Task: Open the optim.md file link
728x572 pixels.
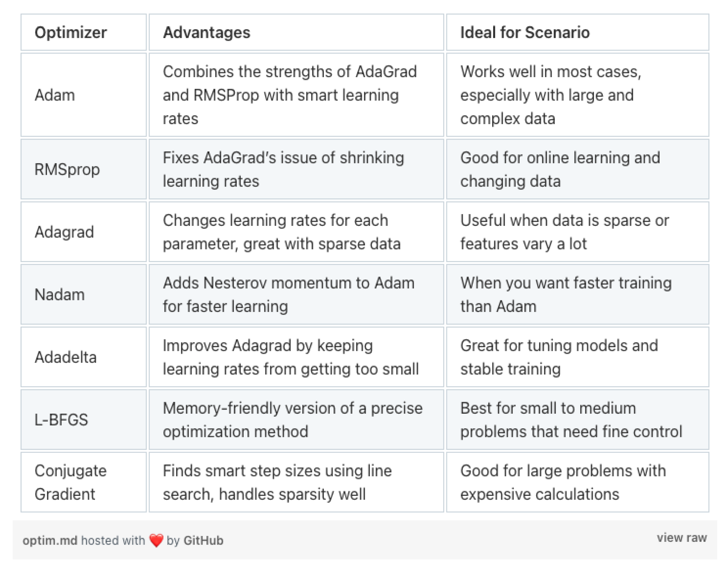Action: (49, 541)
